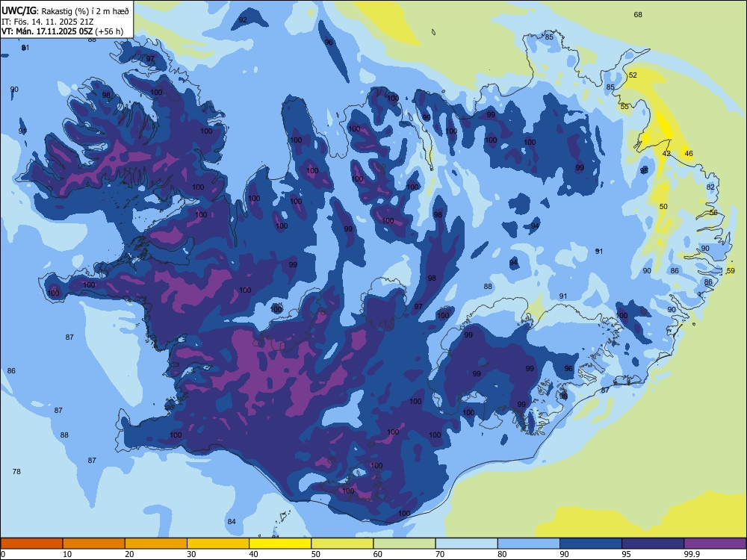747x560 pixels.
Task: Select the purple above-99.9 legend swatch
Action: (x=715, y=544)
